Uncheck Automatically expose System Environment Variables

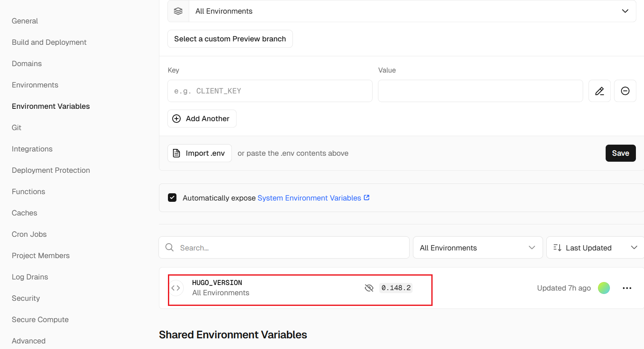tap(172, 198)
